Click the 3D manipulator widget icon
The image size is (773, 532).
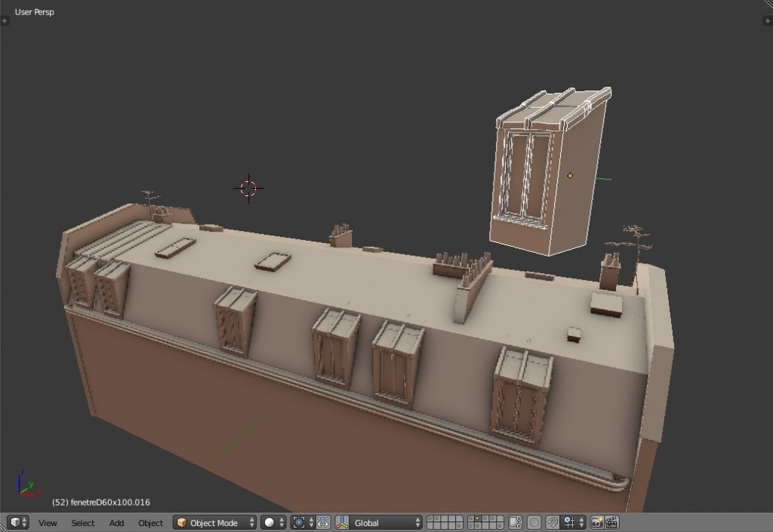click(x=342, y=522)
